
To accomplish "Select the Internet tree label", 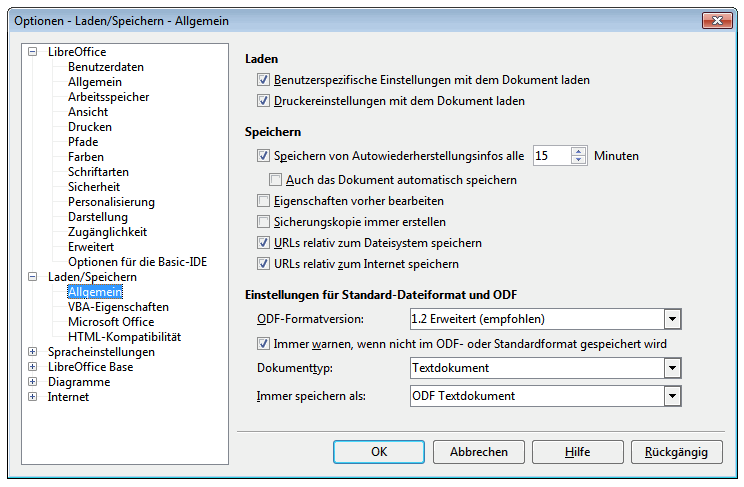I will click(x=68, y=397).
